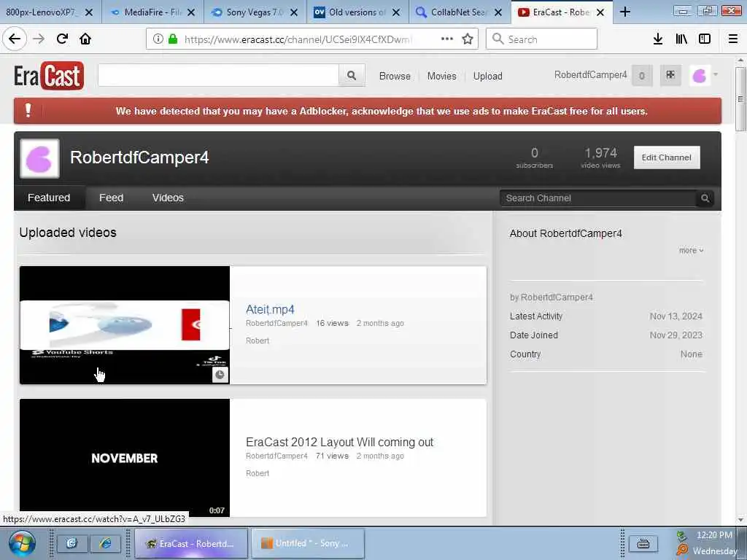Click the page vertical scrollbar thumb
747x560 pixels.
pyautogui.click(x=740, y=99)
